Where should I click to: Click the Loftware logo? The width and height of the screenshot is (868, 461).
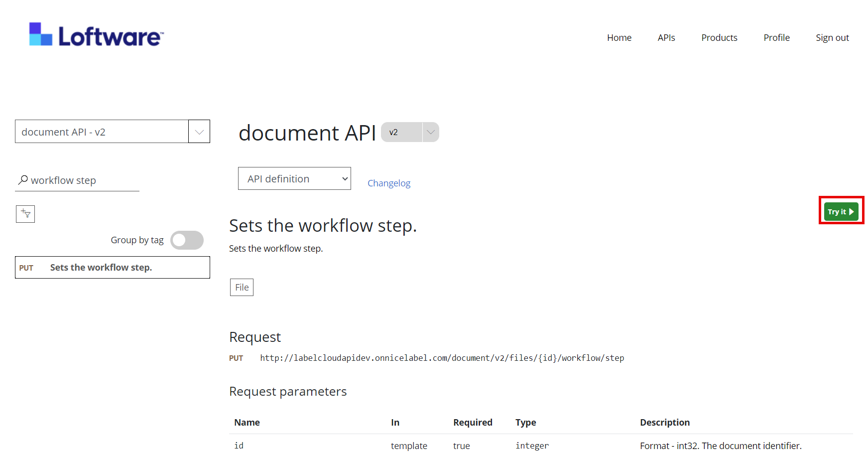[96, 35]
